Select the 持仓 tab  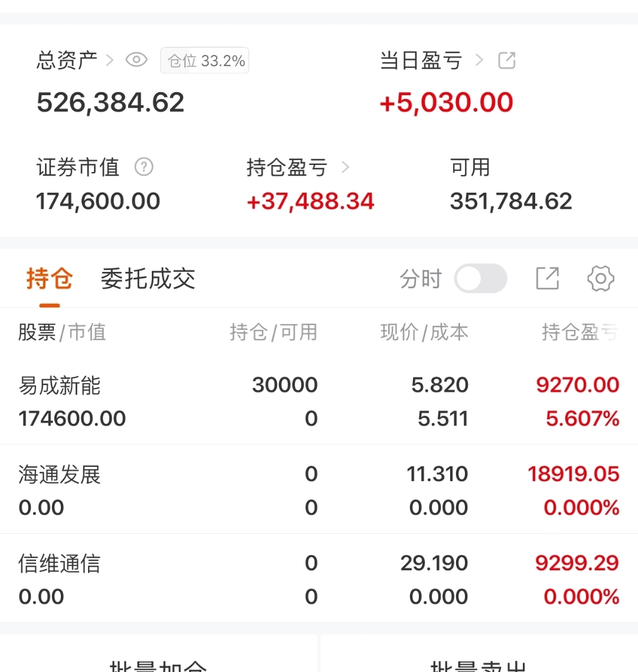[50, 278]
